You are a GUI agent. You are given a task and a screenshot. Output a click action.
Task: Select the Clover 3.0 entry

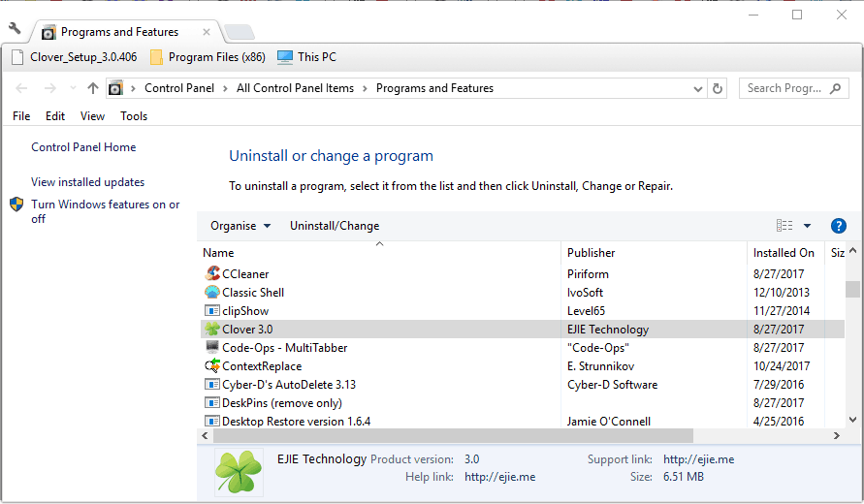coord(523,330)
